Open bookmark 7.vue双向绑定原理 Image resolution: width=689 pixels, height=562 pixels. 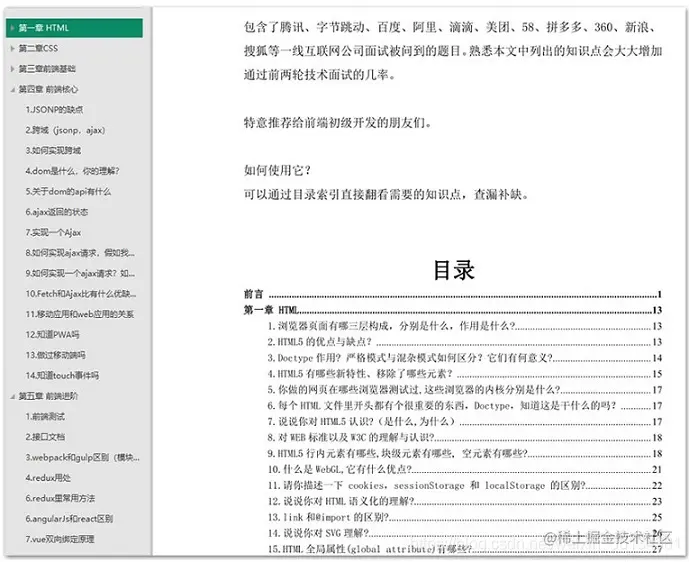click(x=60, y=539)
